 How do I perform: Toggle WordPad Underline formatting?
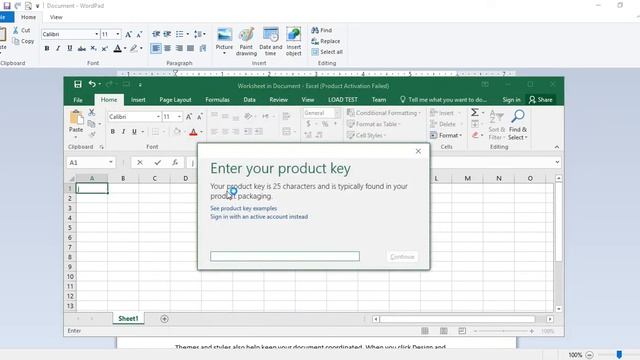click(x=70, y=49)
